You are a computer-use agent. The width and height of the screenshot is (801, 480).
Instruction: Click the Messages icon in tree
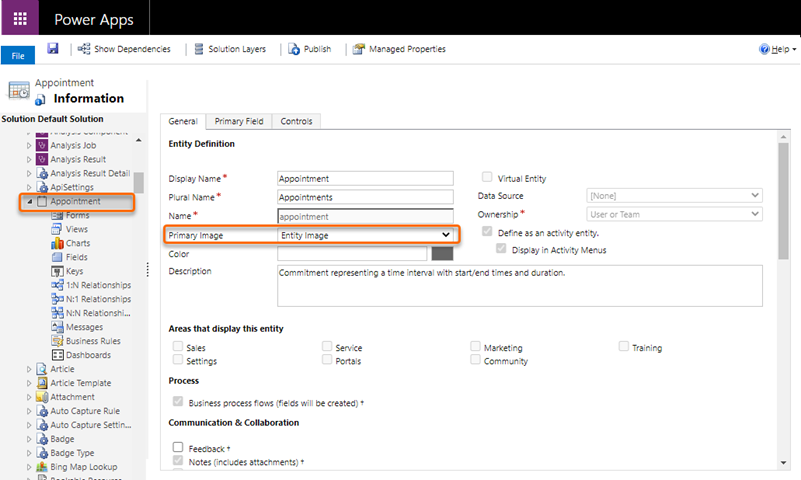57,327
